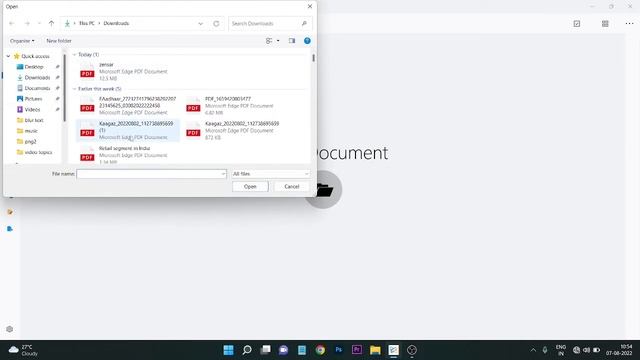
Task: Select Downloads in Quick access
Action: [37, 78]
